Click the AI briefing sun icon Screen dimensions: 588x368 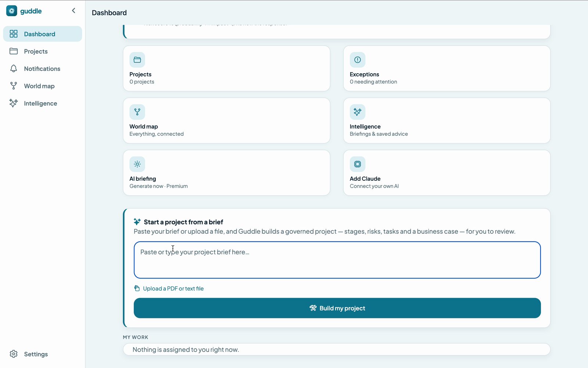point(137,164)
